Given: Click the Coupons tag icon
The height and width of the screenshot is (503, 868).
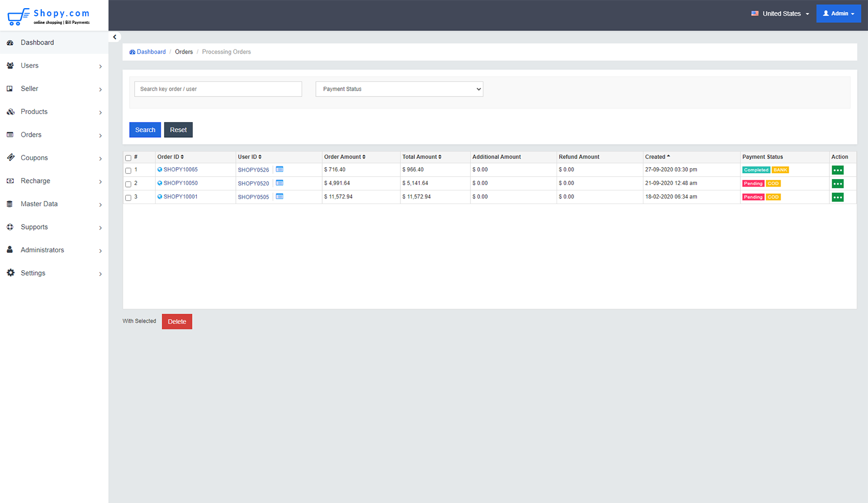Looking at the screenshot, I should 10,158.
